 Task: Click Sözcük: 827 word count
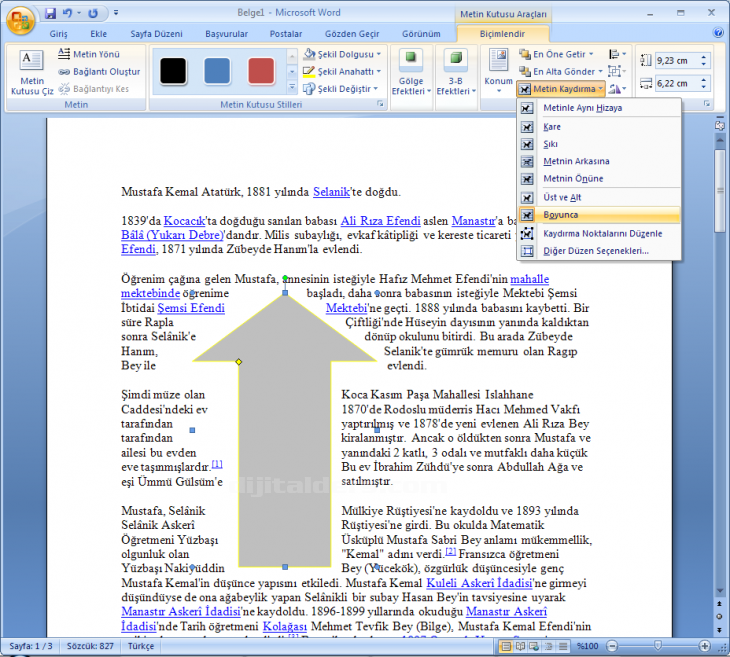90,646
